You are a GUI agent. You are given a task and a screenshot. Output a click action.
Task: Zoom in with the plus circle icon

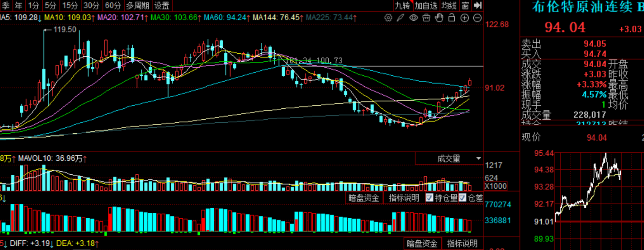tap(464, 18)
